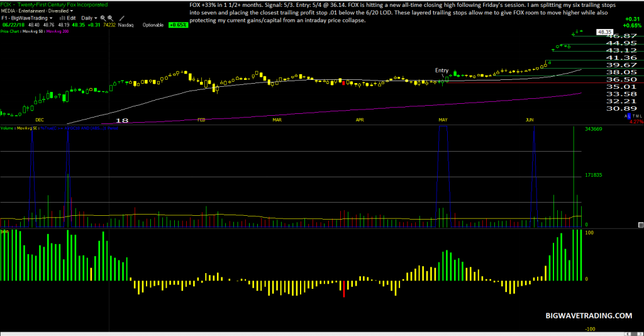Click the open price 48.40

[34, 25]
